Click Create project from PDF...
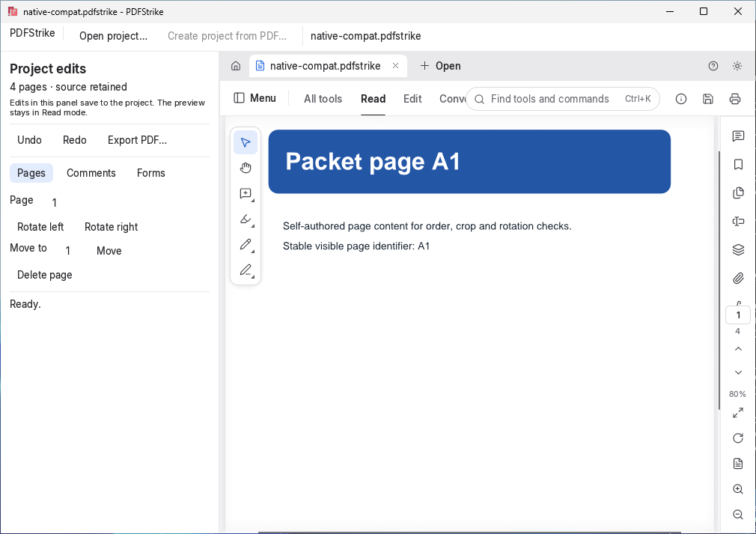The width and height of the screenshot is (756, 534). tap(227, 36)
